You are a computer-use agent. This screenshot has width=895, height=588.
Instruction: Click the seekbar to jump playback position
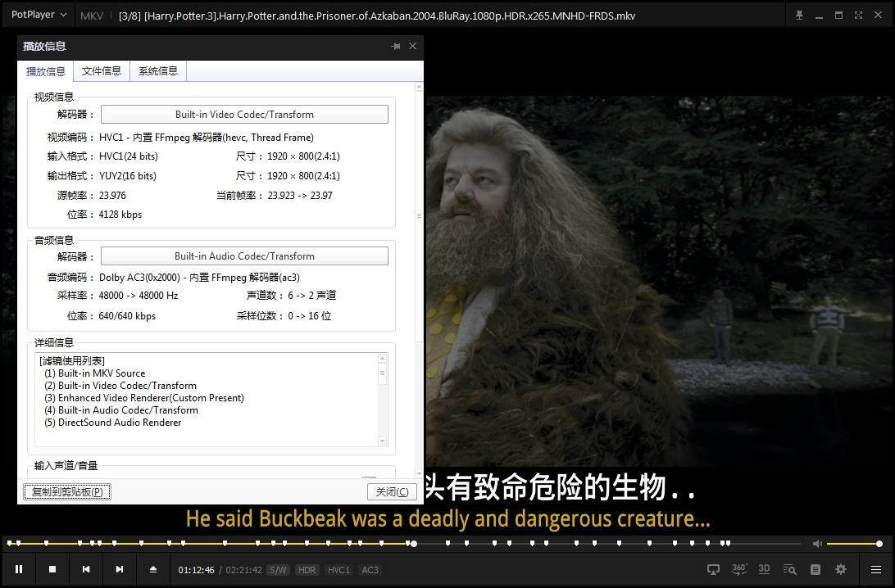574,542
